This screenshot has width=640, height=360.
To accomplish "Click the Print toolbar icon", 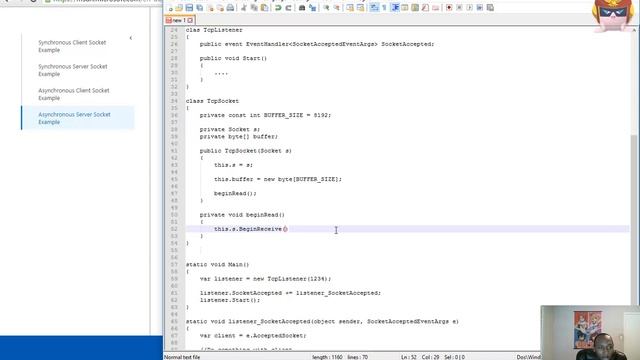I will [231, 8].
